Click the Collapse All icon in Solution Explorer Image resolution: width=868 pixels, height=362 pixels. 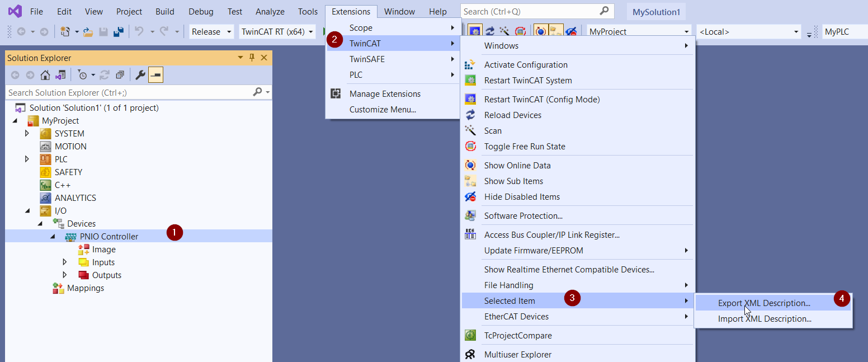[x=120, y=74]
